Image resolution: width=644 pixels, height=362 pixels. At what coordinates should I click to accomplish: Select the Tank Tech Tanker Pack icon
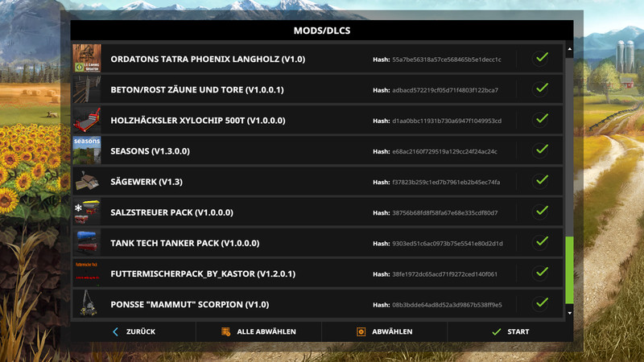pyautogui.click(x=87, y=243)
